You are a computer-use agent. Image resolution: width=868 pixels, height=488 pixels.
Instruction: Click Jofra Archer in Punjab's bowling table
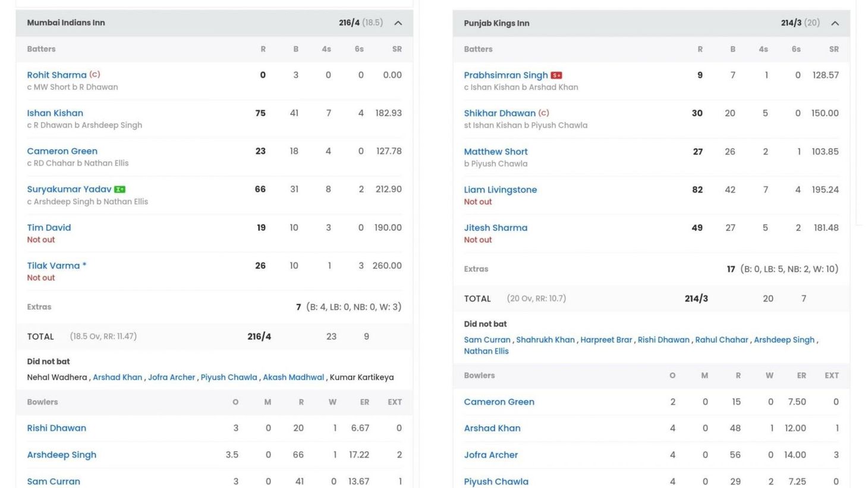pyautogui.click(x=491, y=454)
